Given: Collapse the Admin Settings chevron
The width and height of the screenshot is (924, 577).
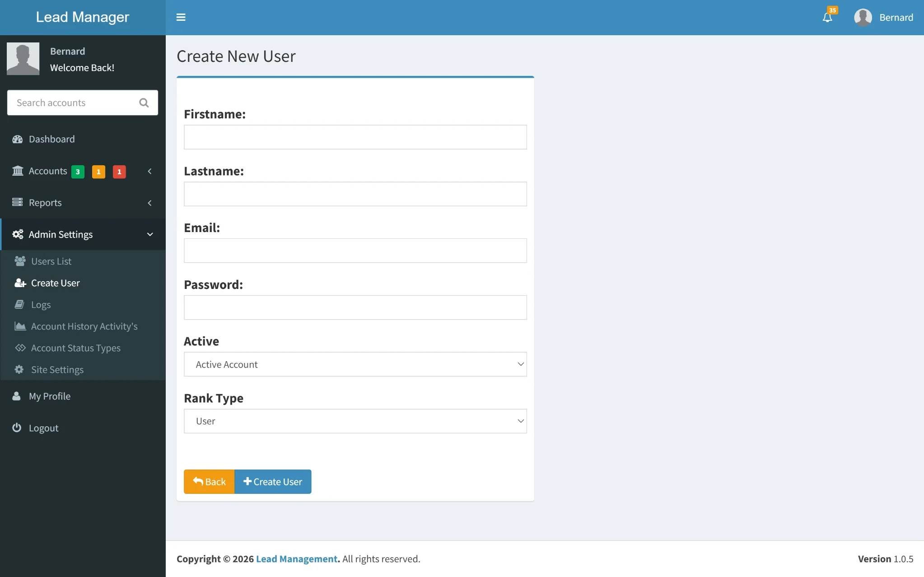Looking at the screenshot, I should pyautogui.click(x=150, y=234).
